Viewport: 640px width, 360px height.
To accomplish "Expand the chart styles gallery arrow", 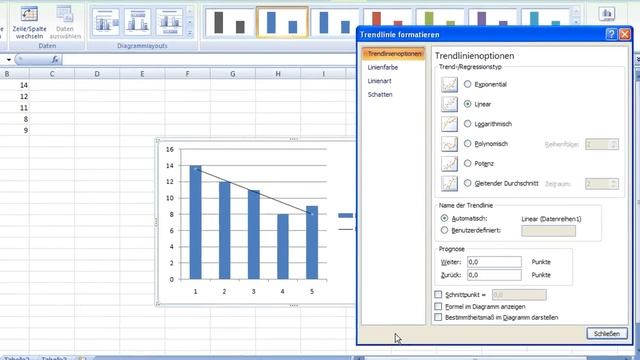I will pyautogui.click(x=576, y=21).
